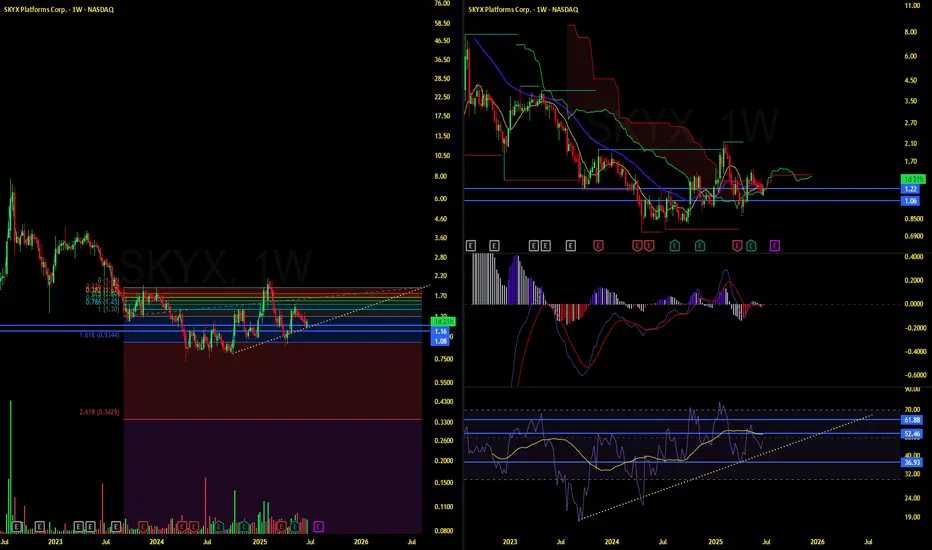Select the isolated first red earnings marker, right chart
Screen dimensions: 932x550
click(599, 245)
